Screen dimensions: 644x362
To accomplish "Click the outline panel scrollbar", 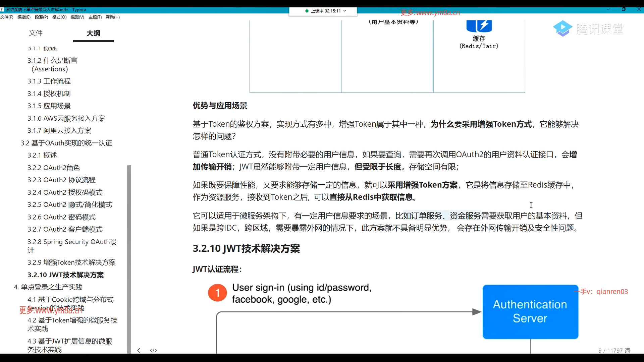I will point(129,258).
